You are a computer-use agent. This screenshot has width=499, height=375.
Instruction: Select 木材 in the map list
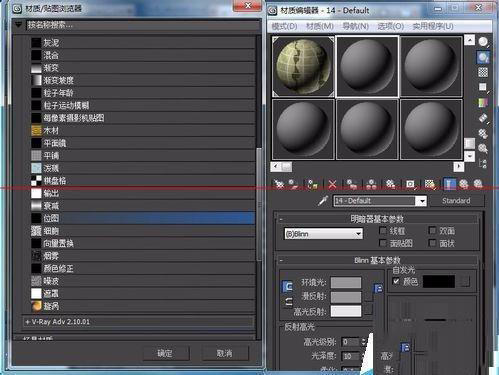click(x=143, y=130)
